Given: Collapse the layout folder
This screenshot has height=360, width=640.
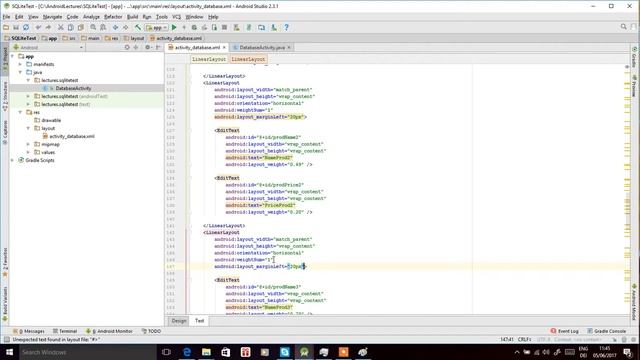Looking at the screenshot, I should [x=29, y=128].
